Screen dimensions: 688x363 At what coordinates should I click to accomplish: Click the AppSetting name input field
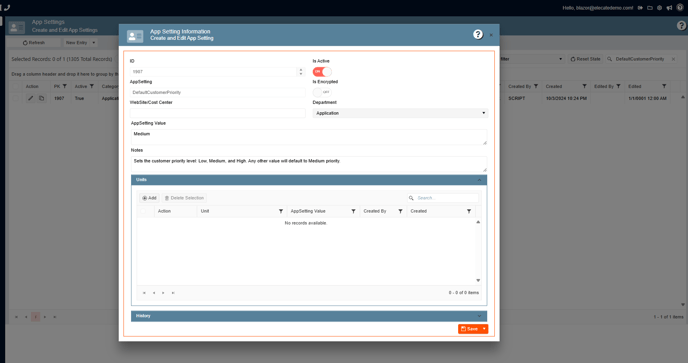click(x=218, y=93)
